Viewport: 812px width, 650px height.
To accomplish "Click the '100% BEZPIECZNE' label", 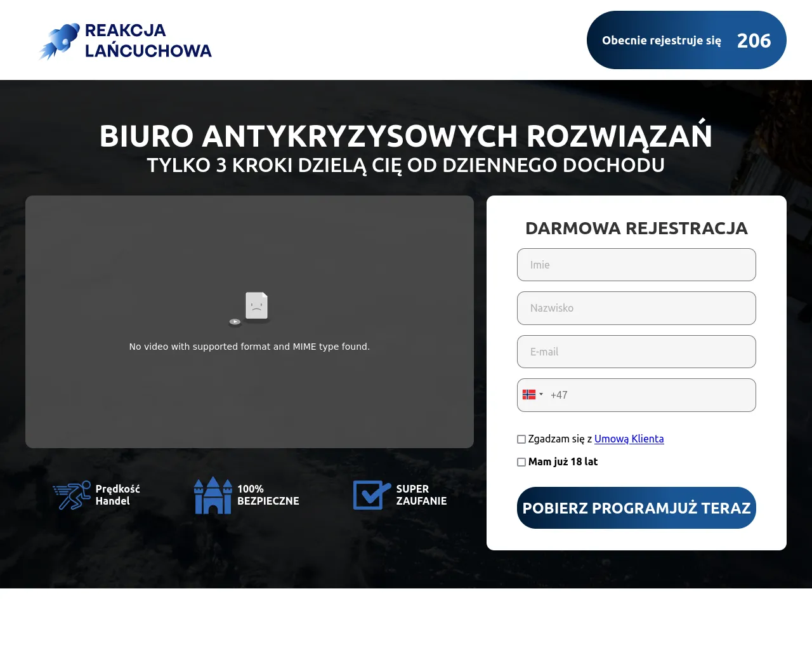I will click(268, 495).
